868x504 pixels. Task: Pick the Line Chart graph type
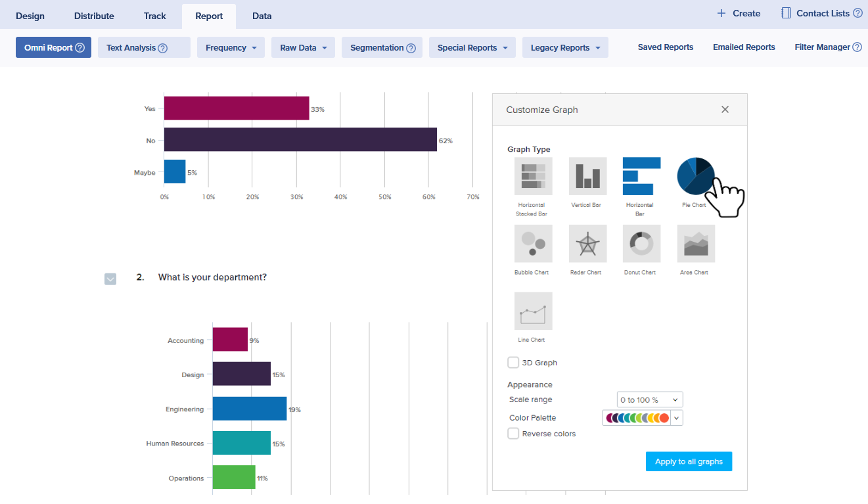coord(533,311)
